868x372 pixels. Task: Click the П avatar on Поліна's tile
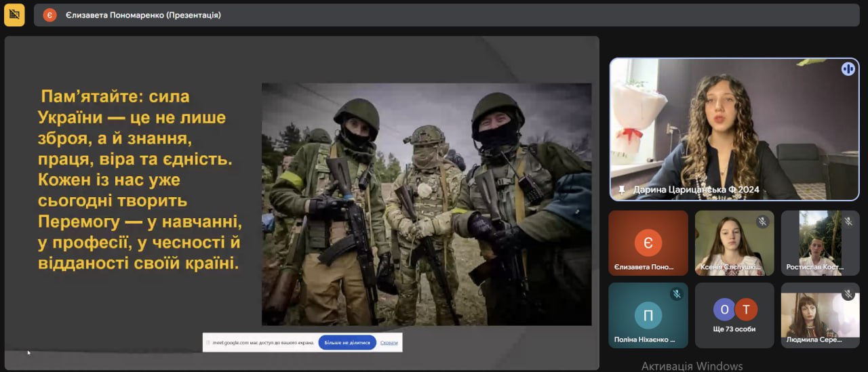(x=648, y=315)
